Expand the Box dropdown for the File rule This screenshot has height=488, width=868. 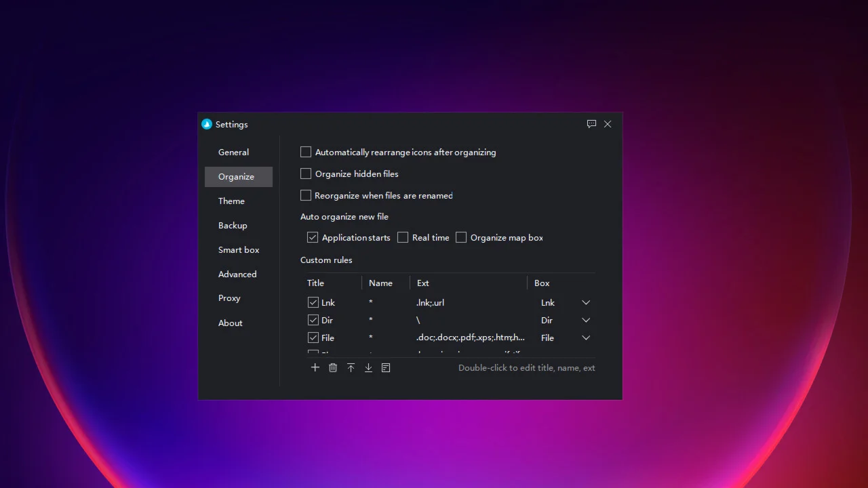(566, 338)
